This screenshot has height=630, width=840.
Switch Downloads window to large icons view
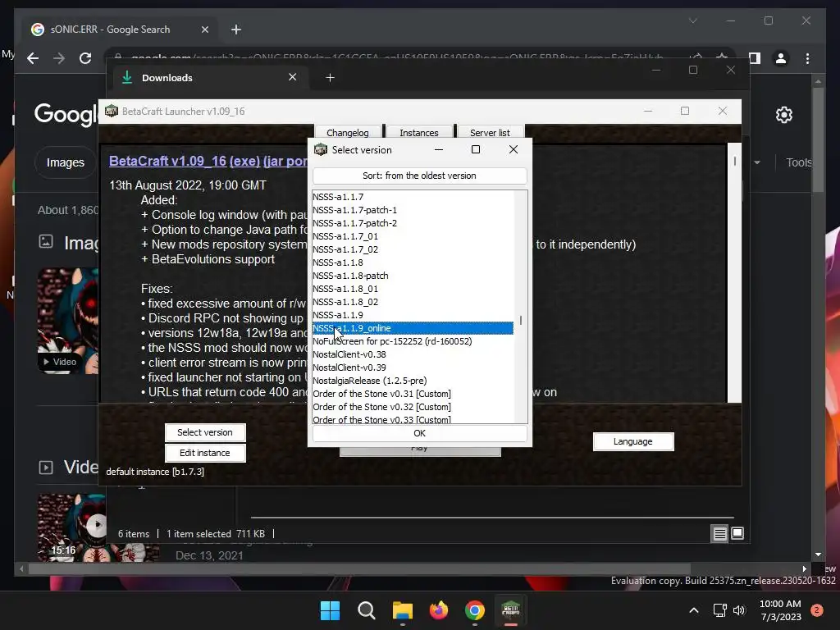[737, 533]
